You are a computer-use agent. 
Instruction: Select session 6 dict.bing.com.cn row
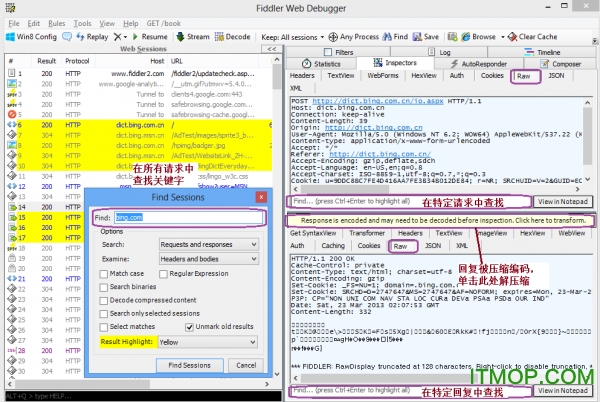(139, 125)
